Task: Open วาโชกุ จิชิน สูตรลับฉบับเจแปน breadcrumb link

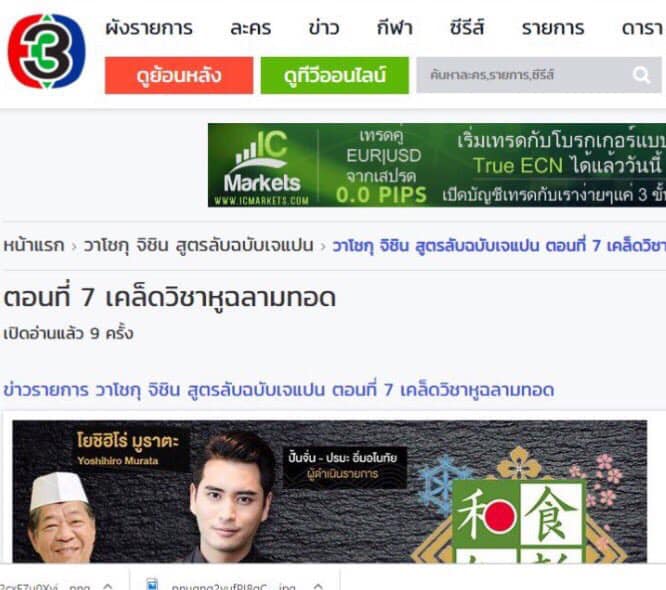Action: coord(198,246)
